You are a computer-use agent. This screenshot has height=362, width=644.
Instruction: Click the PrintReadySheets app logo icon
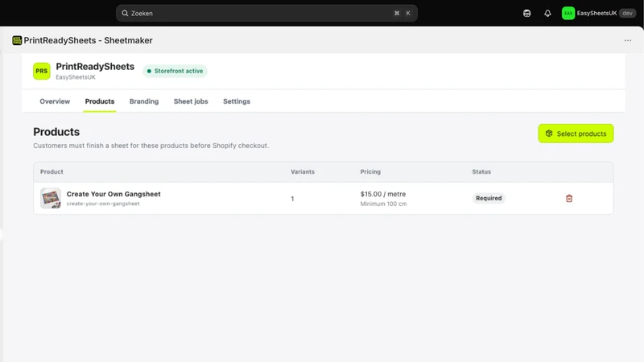click(17, 40)
